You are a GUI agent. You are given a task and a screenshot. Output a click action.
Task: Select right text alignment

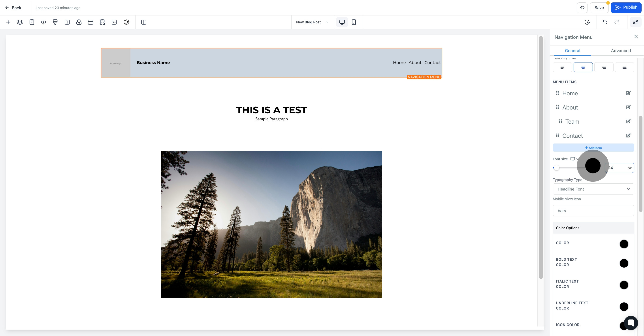603,67
